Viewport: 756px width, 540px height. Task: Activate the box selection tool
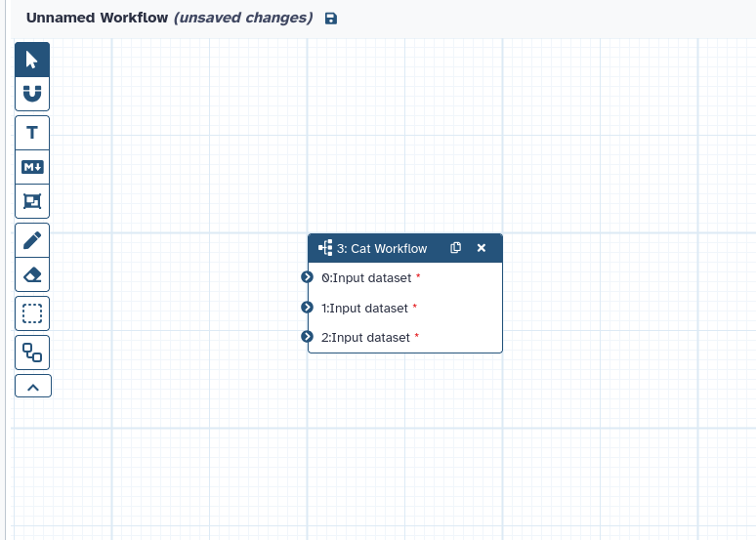[x=32, y=313]
